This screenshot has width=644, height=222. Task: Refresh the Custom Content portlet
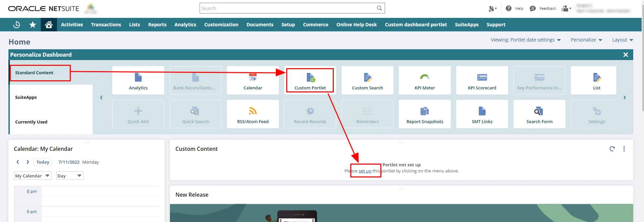pos(612,149)
